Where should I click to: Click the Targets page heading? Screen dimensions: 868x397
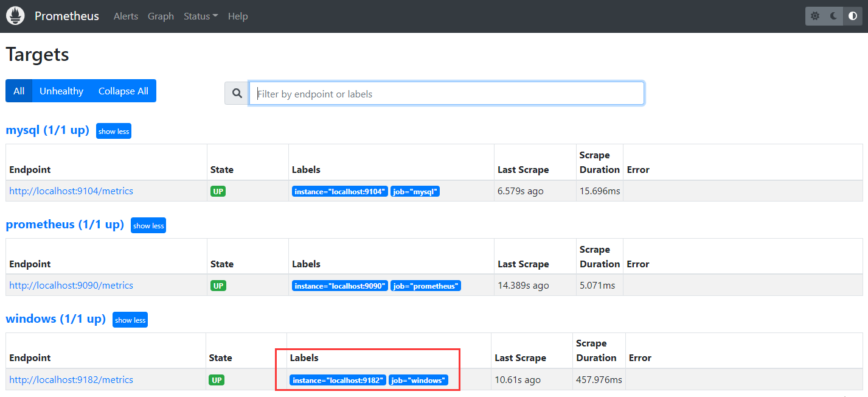(x=37, y=55)
